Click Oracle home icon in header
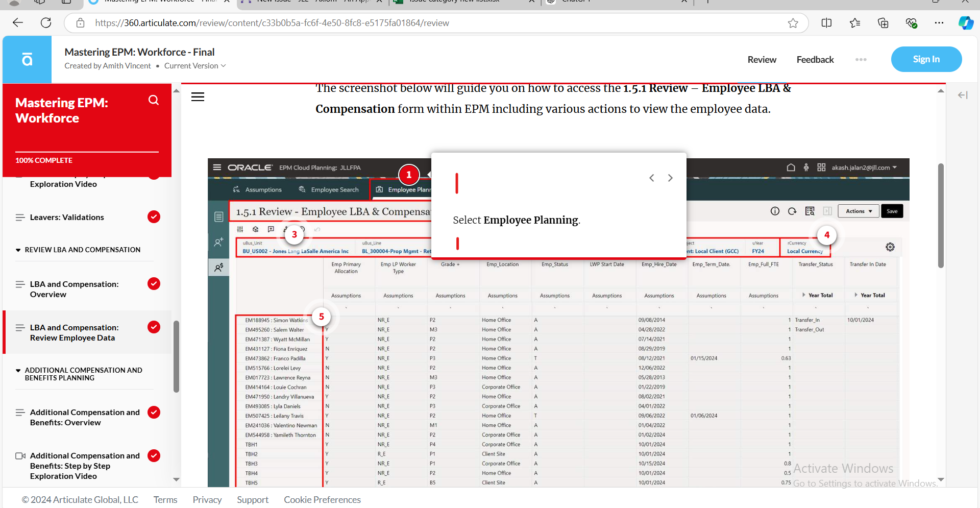Screen dimensions: 980x508 click(791, 167)
